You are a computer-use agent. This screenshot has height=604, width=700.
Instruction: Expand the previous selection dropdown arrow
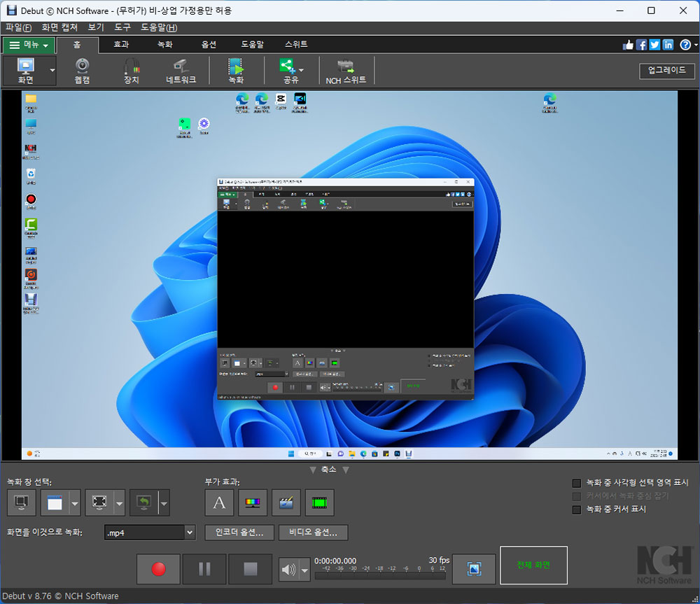pyautogui.click(x=164, y=503)
